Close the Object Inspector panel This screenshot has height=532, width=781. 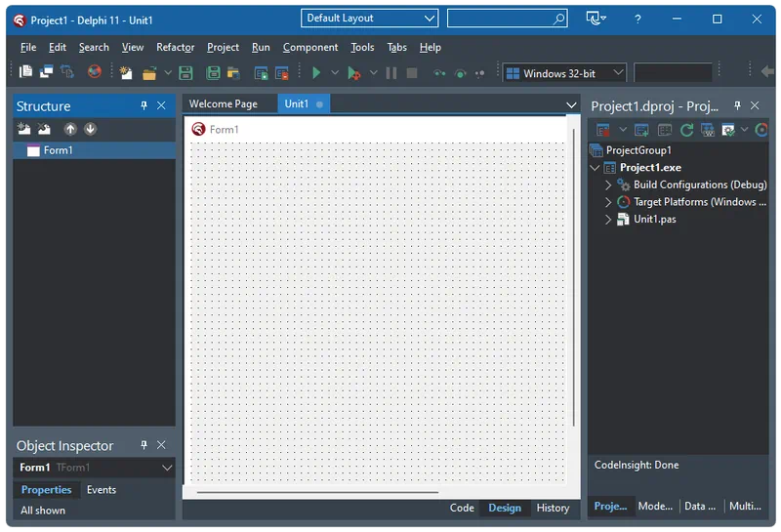(161, 445)
